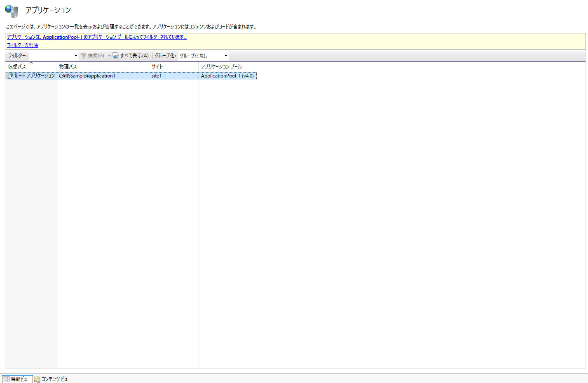Click the search funnel icon
The height and width of the screenshot is (383, 588).
(83, 56)
